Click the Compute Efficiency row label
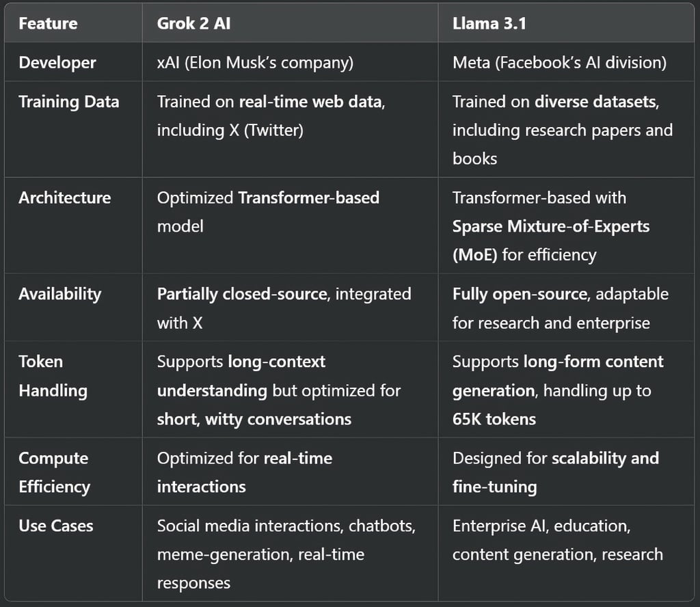Screen dimensions: 700x607 pyautogui.click(x=55, y=472)
